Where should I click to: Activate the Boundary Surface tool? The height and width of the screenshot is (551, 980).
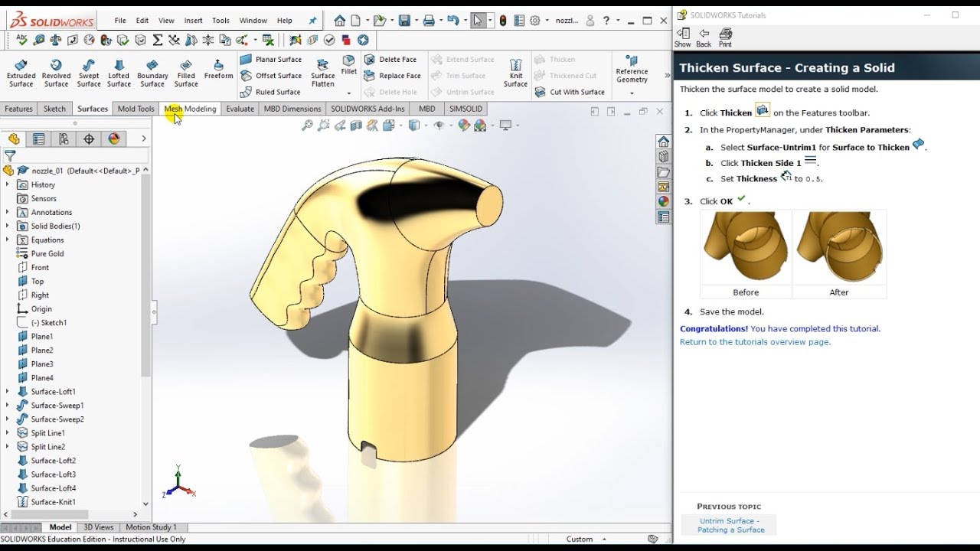(152, 73)
